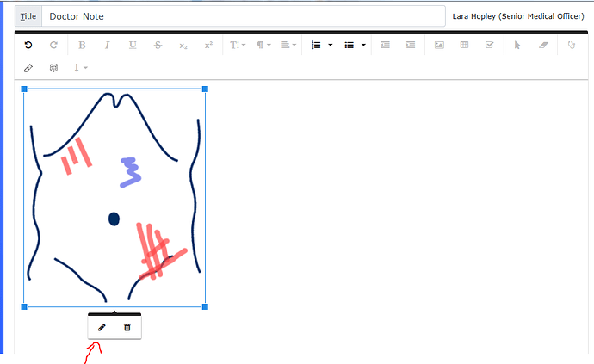Click the edit pencil button below the drawing

tap(102, 327)
